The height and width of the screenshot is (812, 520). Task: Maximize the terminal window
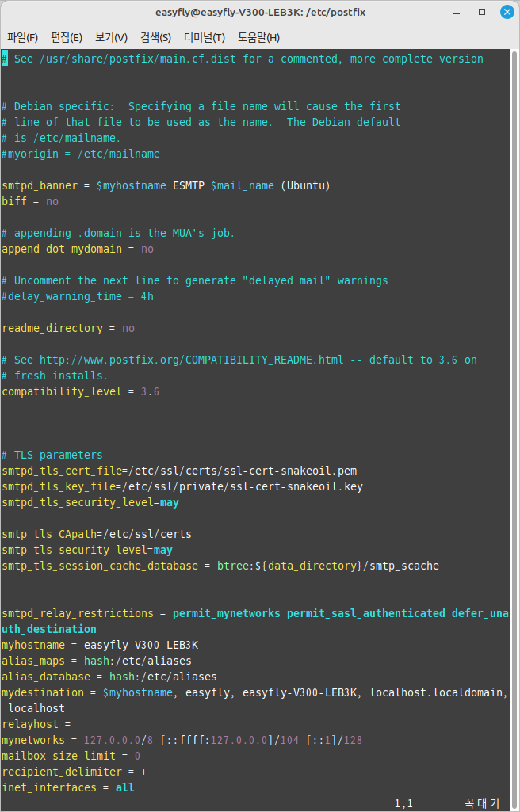click(482, 12)
